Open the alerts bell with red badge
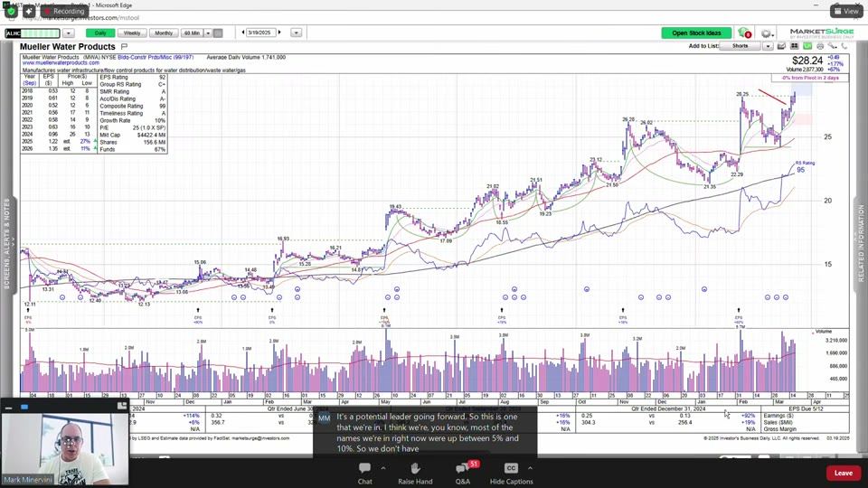 744,33
